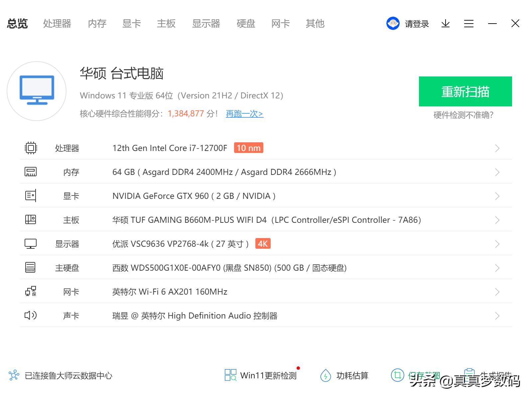532x399 pixels.
Task: Click the processor chip icon beside 处理器
Action: (30, 148)
